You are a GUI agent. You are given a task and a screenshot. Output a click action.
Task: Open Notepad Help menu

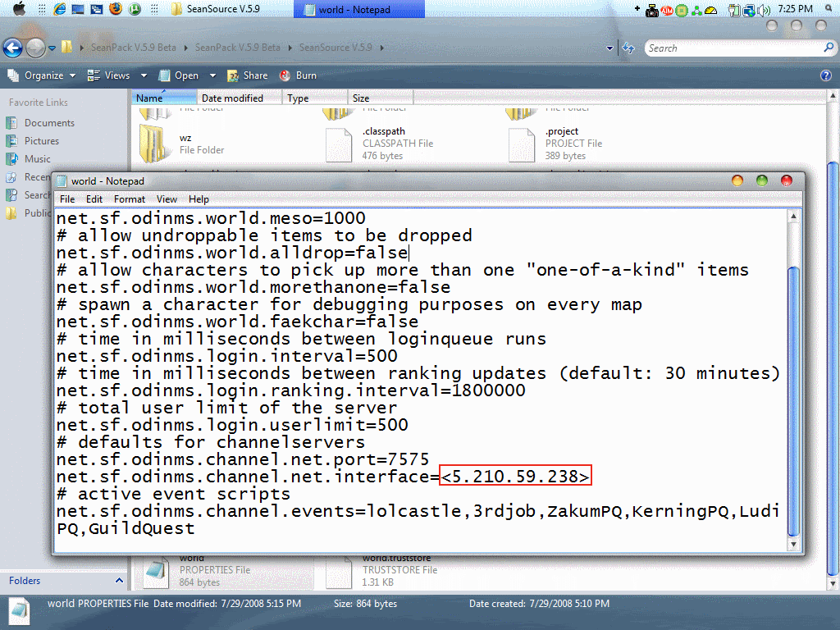tap(199, 199)
